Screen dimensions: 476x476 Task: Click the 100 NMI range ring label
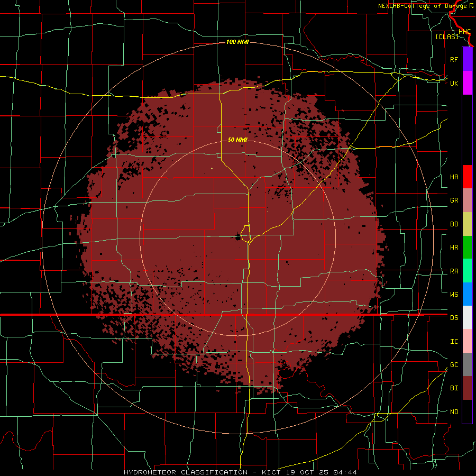[x=237, y=42]
